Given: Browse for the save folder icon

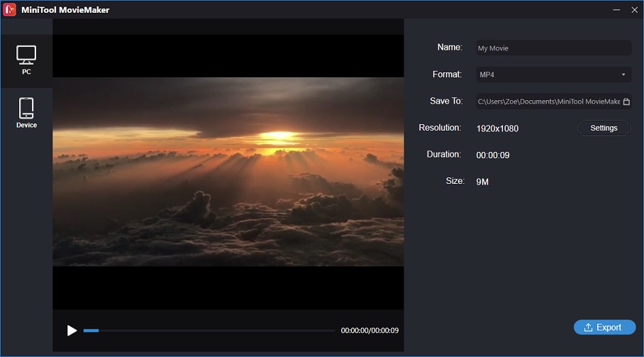Looking at the screenshot, I should pos(626,101).
